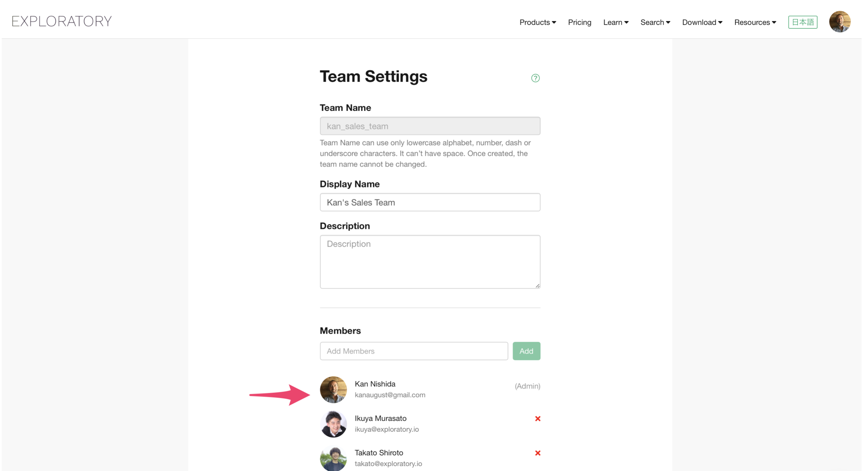This screenshot has width=868, height=471.
Task: Open the Resources menu
Action: pos(755,22)
